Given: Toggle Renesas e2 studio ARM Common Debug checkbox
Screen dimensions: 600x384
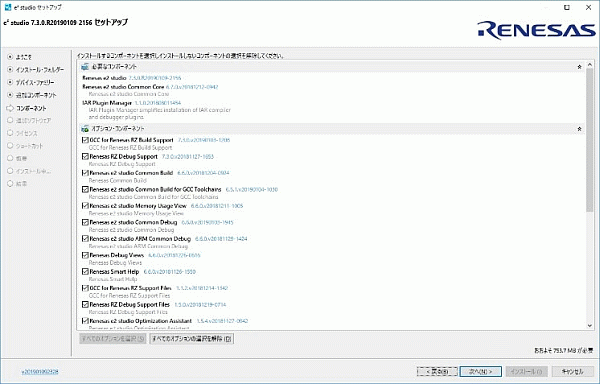Looking at the screenshot, I should (85, 239).
